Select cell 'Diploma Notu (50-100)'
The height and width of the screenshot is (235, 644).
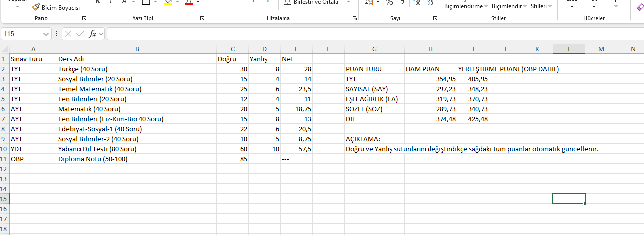[x=137, y=159]
